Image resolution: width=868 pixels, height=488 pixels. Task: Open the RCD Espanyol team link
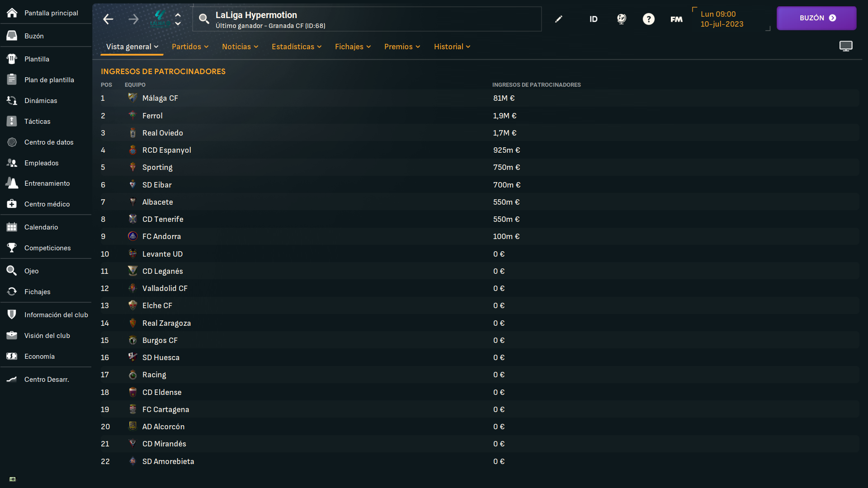coord(167,150)
